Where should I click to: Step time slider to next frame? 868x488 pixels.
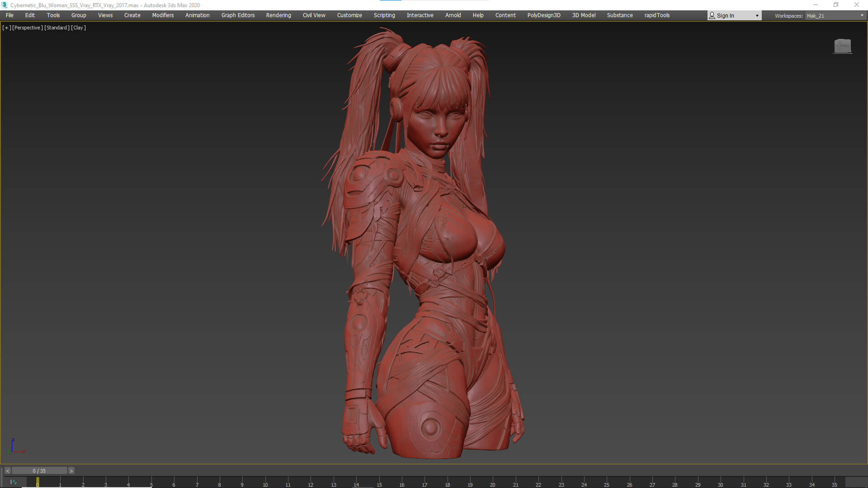(71, 471)
